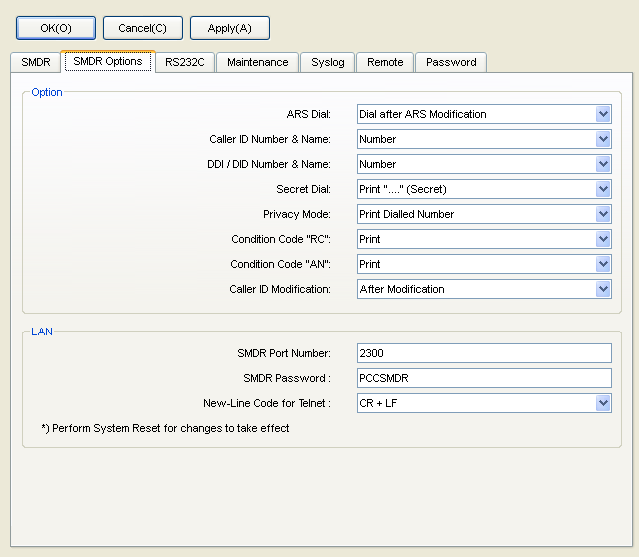Image resolution: width=639 pixels, height=557 pixels.
Task: Open the RS232C tab
Action: click(x=185, y=62)
